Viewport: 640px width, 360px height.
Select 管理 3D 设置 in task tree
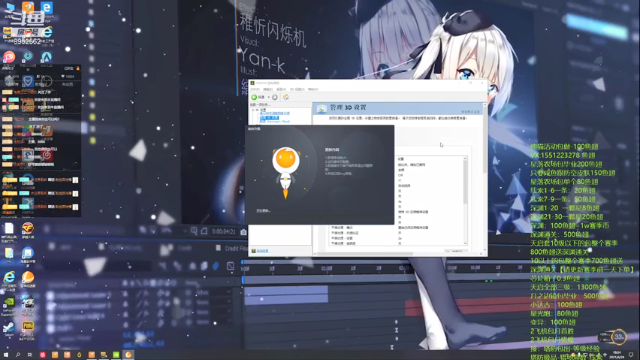pos(269,118)
